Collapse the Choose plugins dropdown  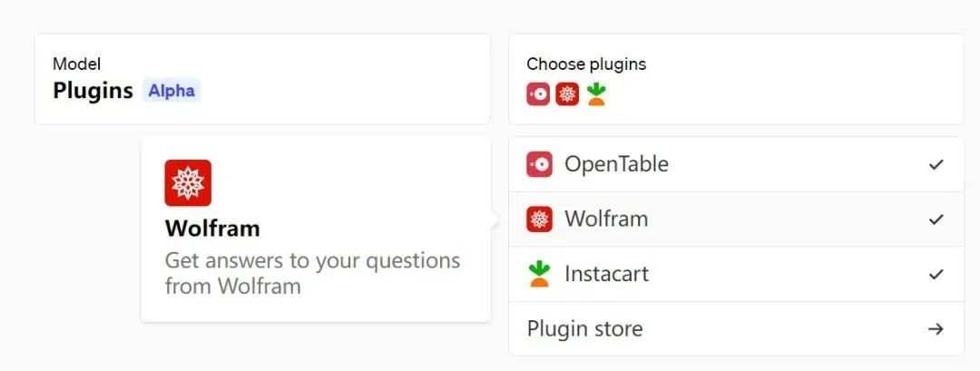[737, 79]
